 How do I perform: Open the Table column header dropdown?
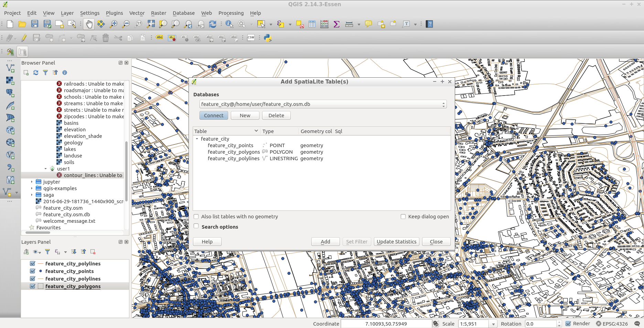[256, 131]
